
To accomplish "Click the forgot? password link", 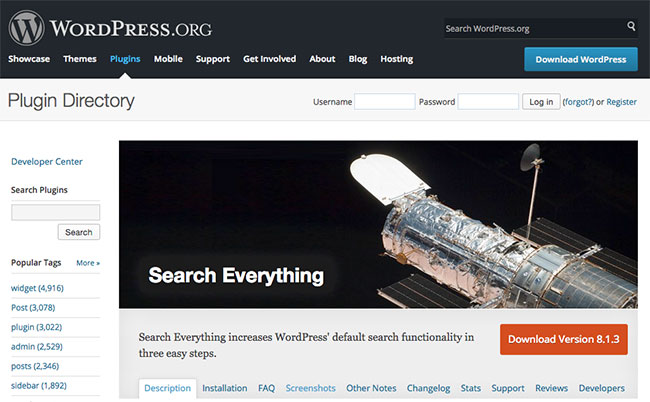I will coord(578,102).
